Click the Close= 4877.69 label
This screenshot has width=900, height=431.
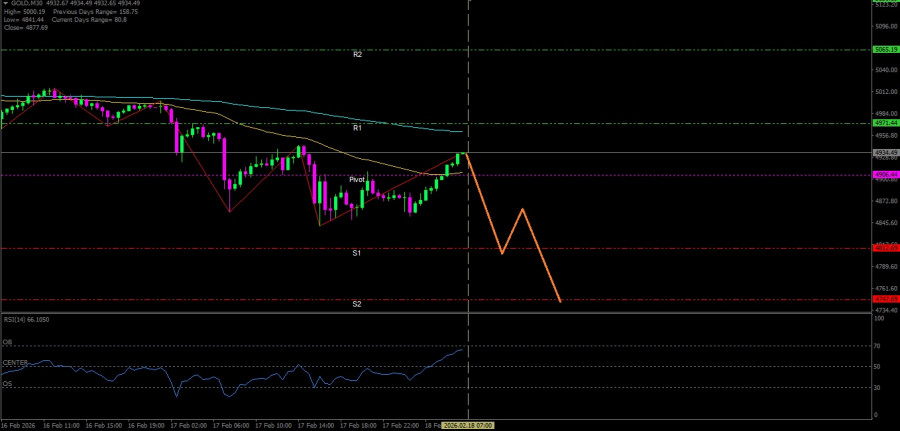click(26, 28)
